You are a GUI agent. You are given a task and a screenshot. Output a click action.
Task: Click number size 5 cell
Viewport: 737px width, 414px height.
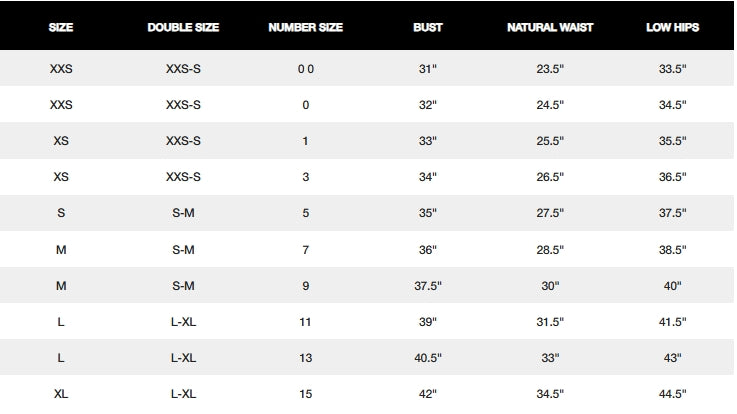[305, 213]
